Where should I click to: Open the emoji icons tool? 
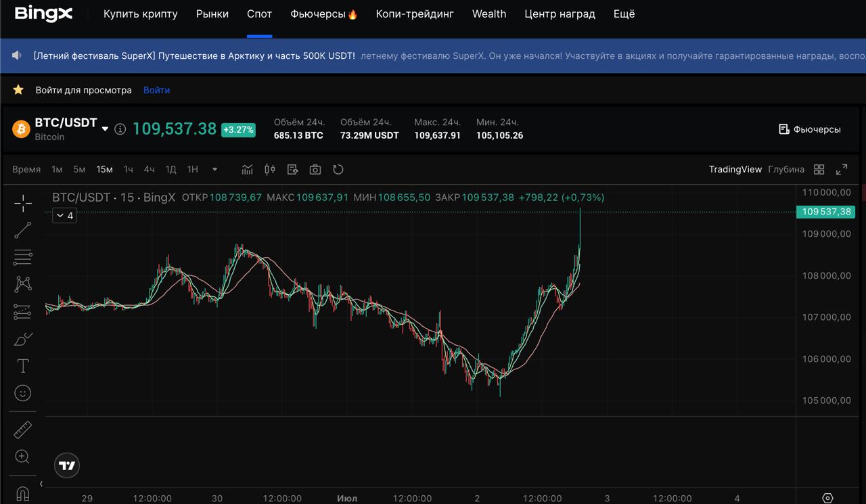[x=23, y=393]
